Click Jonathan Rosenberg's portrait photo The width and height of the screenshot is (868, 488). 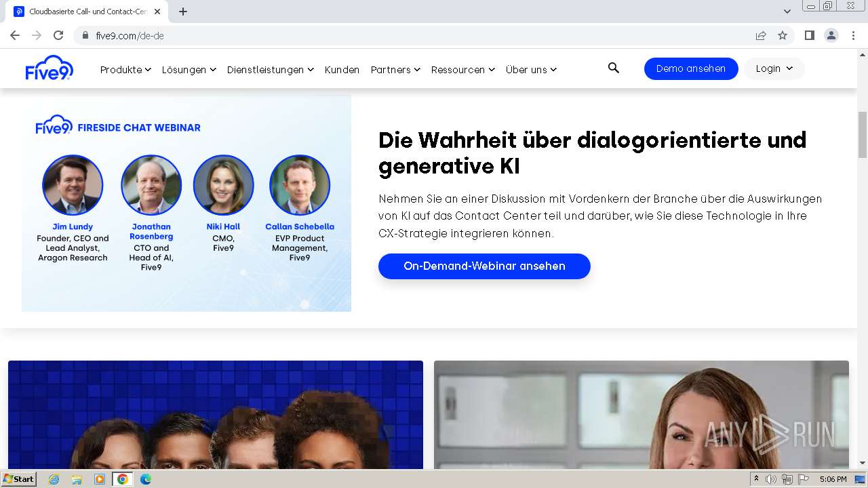click(151, 185)
